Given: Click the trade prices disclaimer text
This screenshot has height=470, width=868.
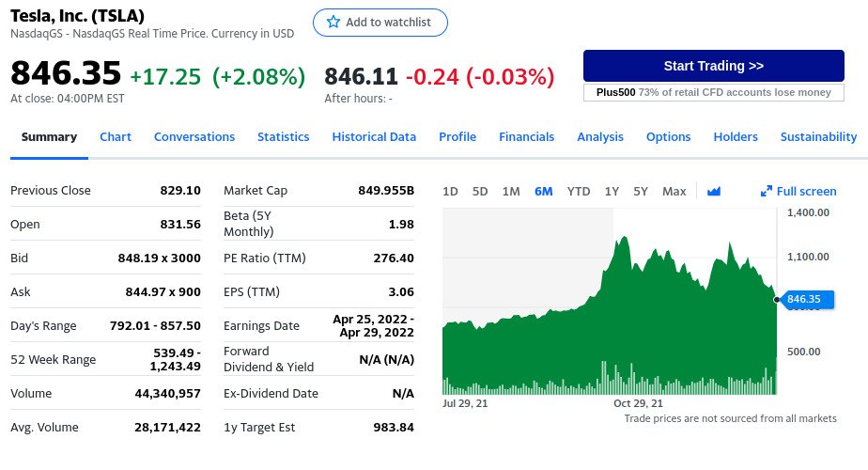Looking at the screenshot, I should 731,418.
